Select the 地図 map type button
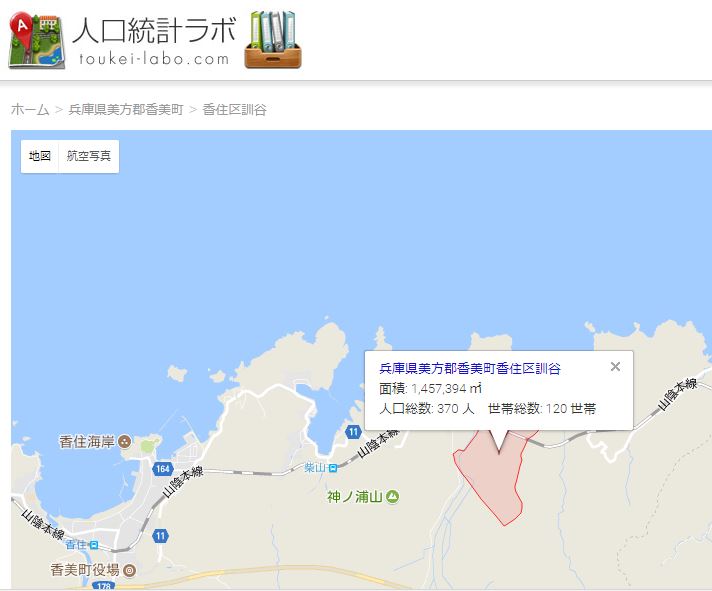This screenshot has height=591, width=712. click(40, 156)
